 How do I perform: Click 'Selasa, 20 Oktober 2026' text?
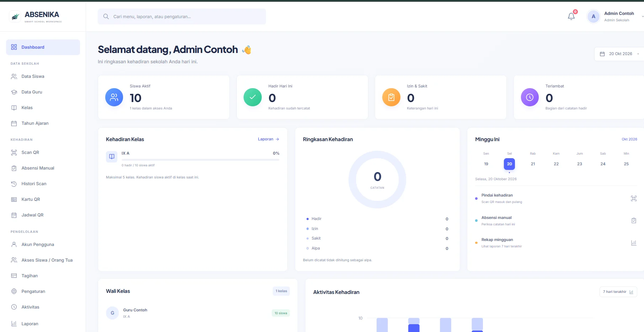click(x=496, y=179)
